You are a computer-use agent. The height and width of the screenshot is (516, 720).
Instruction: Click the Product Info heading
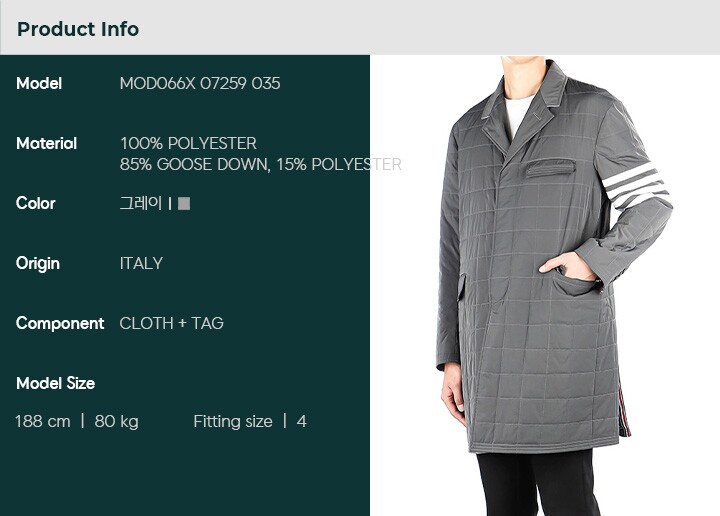click(78, 29)
